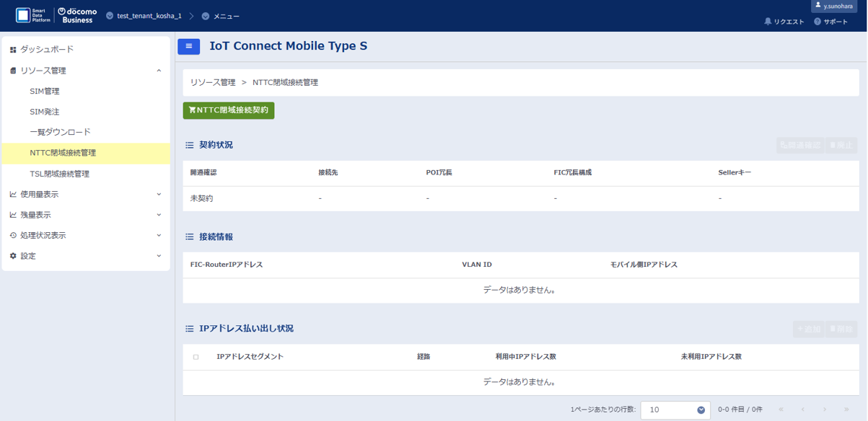Go to the last page of the table
The height and width of the screenshot is (421, 868).
[x=846, y=409]
